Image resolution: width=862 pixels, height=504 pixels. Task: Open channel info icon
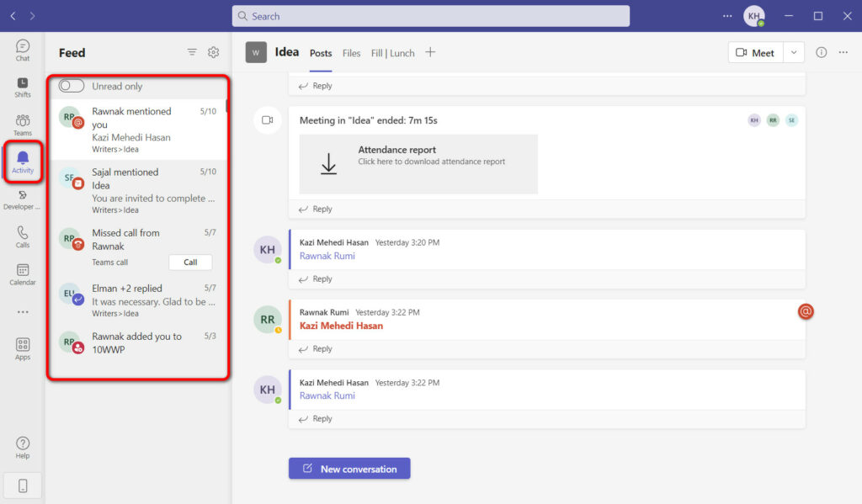pos(821,52)
